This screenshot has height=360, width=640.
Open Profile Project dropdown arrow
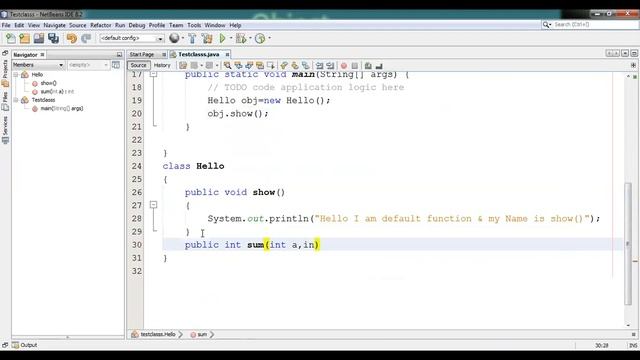click(269, 38)
